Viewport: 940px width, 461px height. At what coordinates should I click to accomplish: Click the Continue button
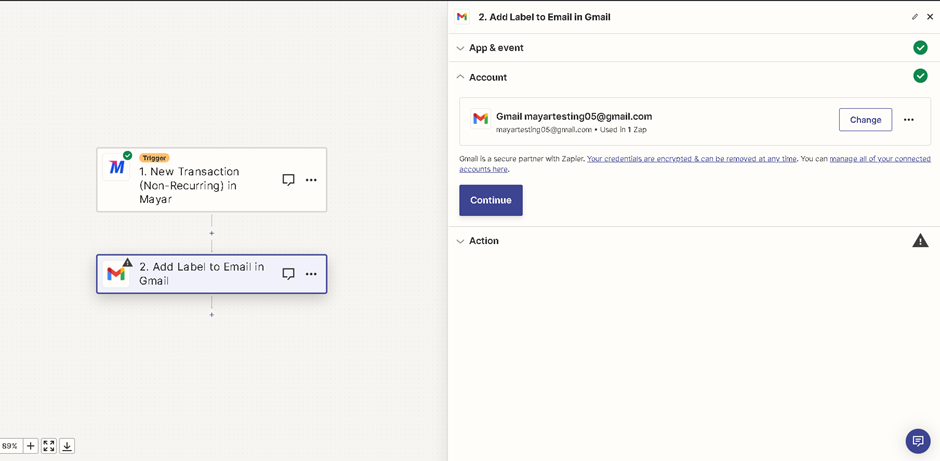(x=490, y=200)
